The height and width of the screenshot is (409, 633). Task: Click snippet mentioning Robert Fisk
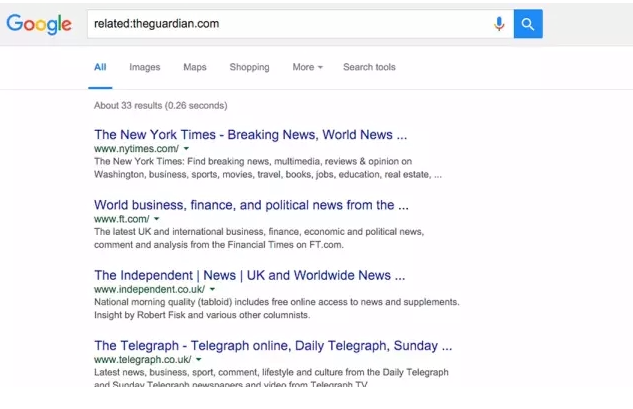(x=277, y=308)
